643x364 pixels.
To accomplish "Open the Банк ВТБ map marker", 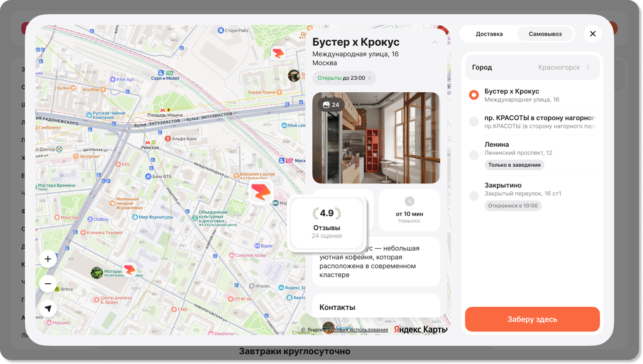I will [x=148, y=176].
